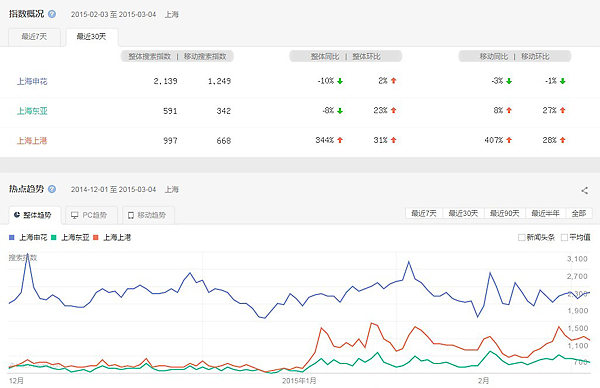Show trend for 最近7天 range
The width and height of the screenshot is (600, 388).
coord(424,213)
